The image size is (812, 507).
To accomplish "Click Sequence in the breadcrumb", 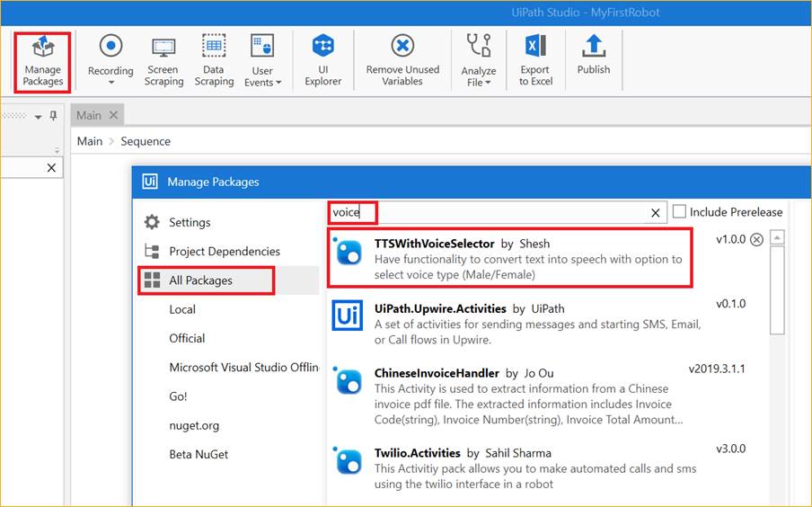I will coord(146,141).
